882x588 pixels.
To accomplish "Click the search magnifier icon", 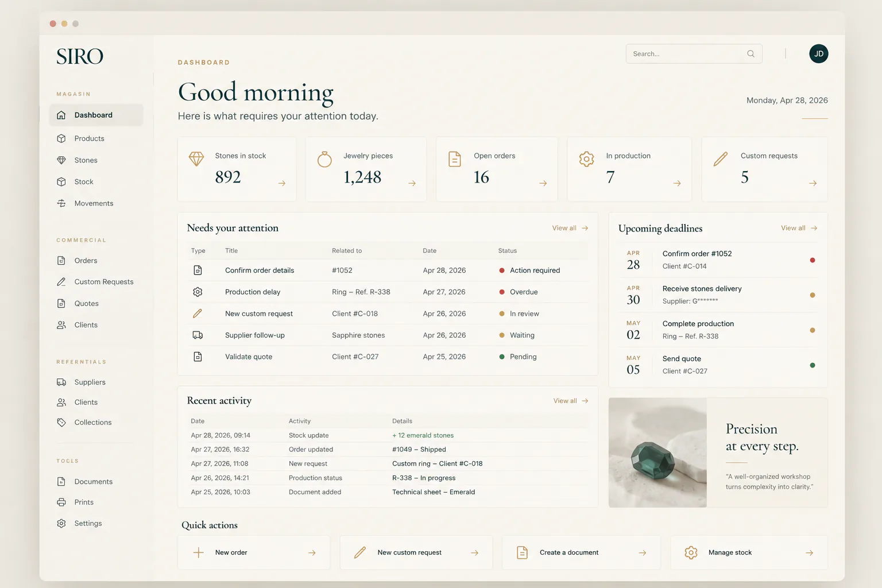I will (x=751, y=54).
